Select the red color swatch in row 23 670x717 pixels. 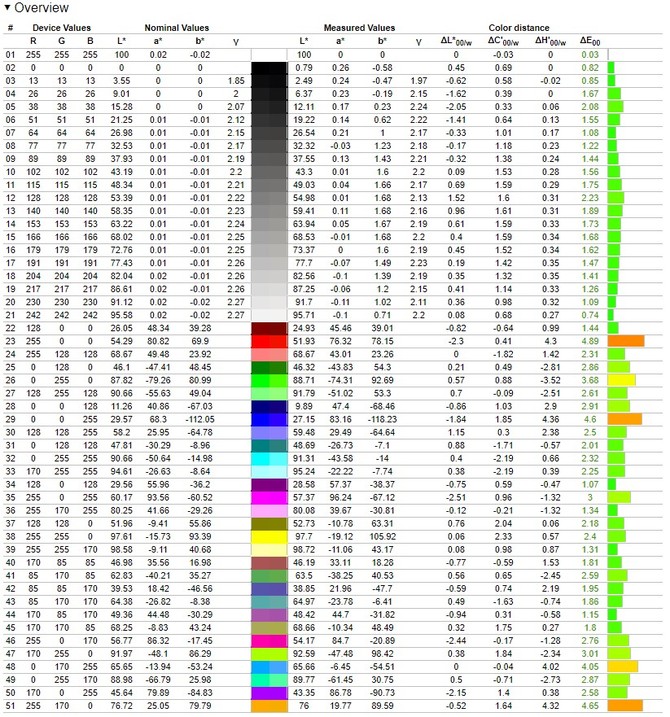[269, 341]
